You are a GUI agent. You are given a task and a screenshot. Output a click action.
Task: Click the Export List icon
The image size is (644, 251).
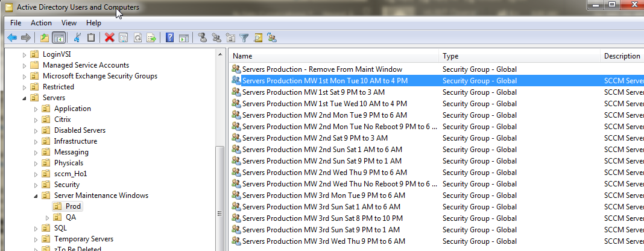pos(151,38)
